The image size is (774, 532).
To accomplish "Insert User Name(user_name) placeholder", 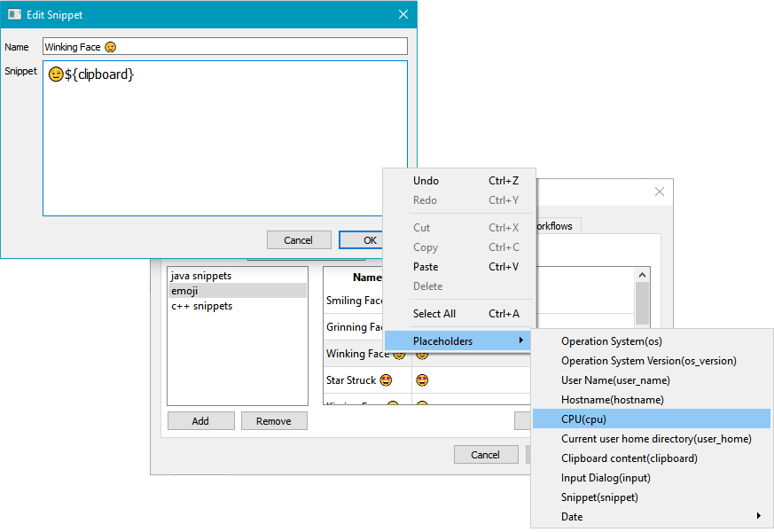I will [652, 380].
